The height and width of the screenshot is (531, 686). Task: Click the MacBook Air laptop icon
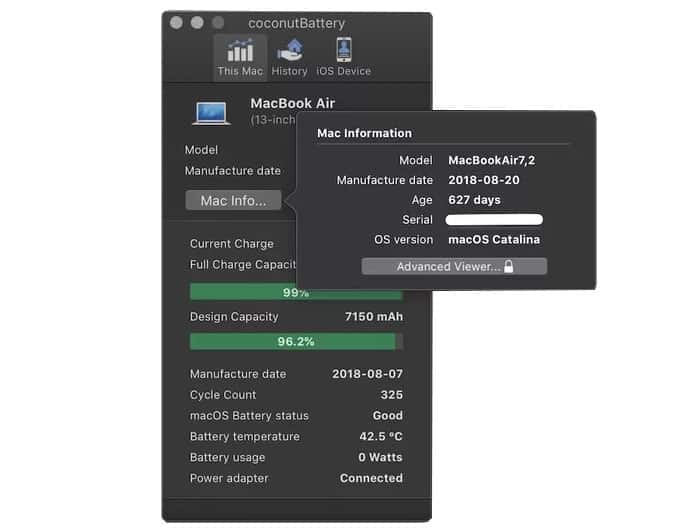(211, 113)
